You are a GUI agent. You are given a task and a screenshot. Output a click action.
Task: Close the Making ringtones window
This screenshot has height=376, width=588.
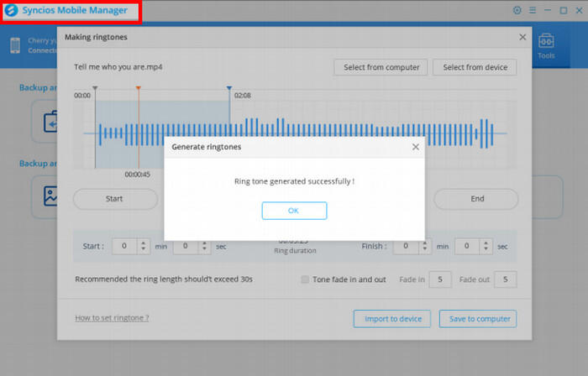coord(522,38)
